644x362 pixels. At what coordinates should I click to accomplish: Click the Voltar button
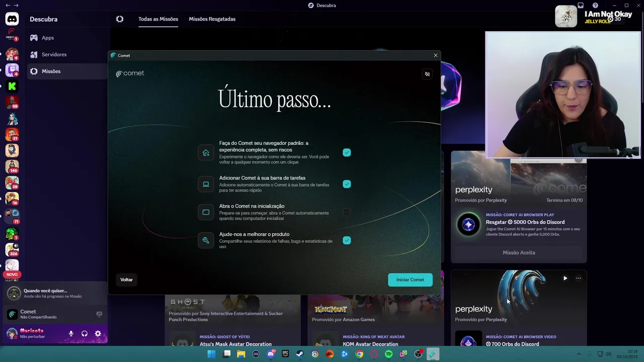126,280
